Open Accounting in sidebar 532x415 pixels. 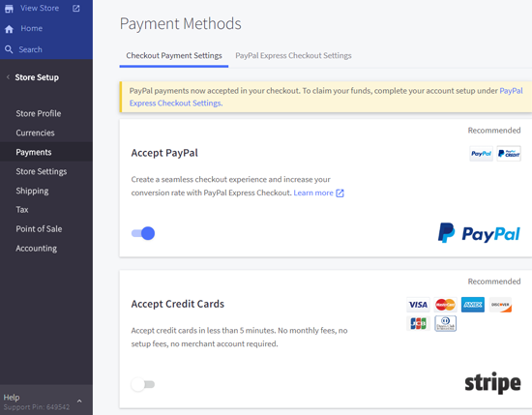point(37,249)
